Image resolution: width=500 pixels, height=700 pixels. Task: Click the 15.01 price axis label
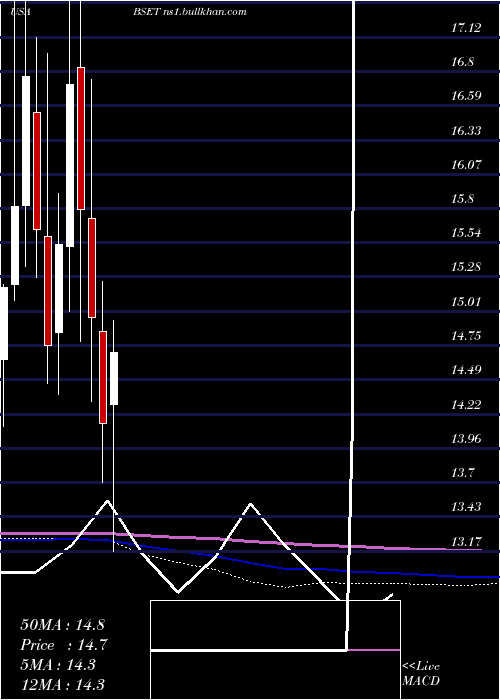point(466,302)
